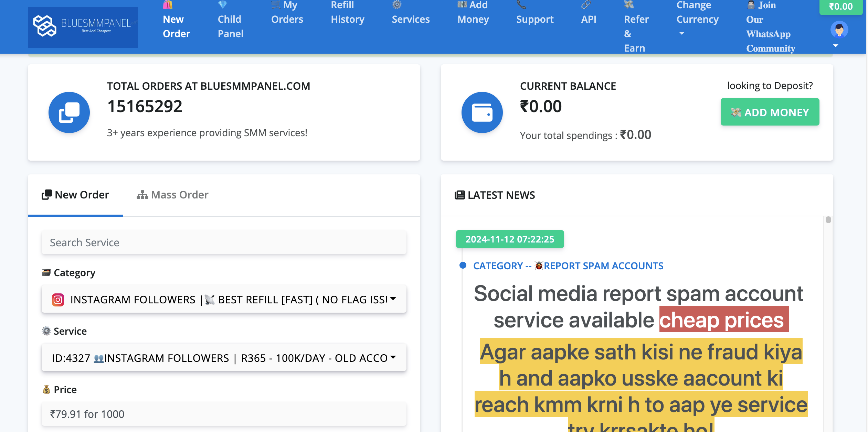868x432 pixels.
Task: Click the blue wallet balance icon
Action: 482,112
